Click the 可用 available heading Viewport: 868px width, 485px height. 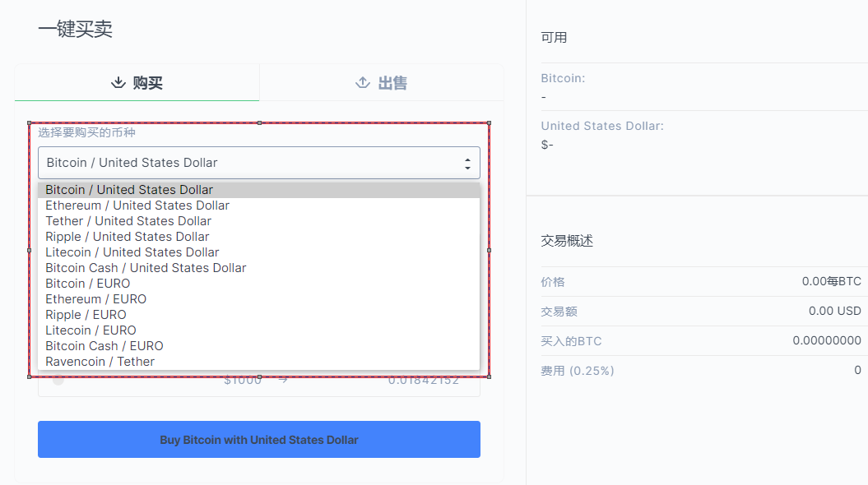pos(554,38)
